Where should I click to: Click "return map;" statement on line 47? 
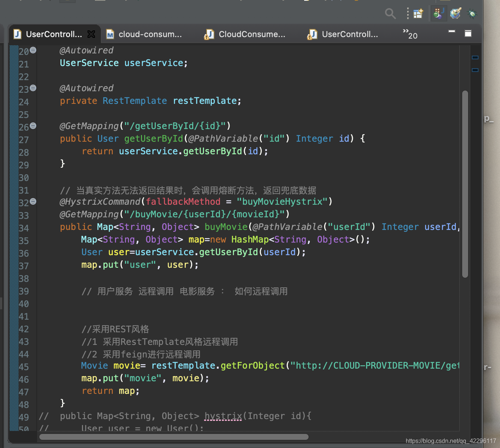point(111,391)
